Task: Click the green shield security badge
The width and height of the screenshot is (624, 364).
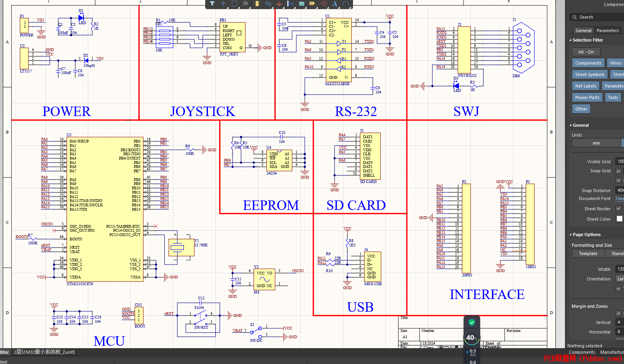Action: tap(471, 322)
